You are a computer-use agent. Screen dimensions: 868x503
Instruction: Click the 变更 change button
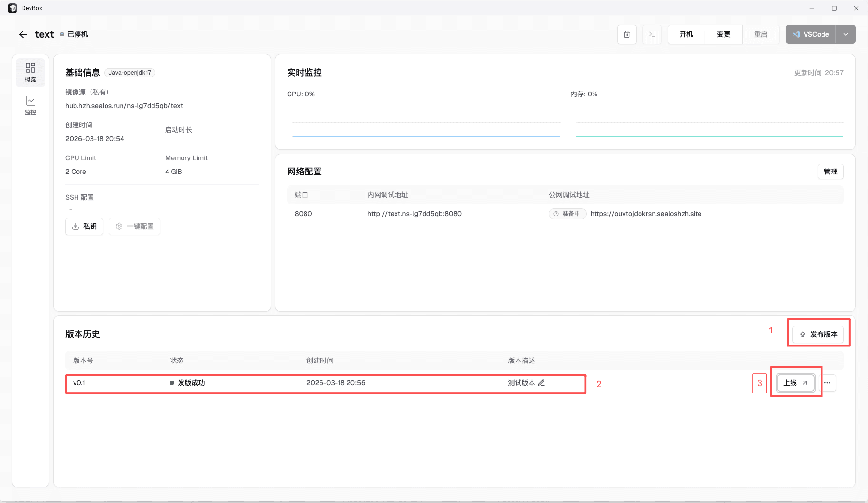(723, 34)
